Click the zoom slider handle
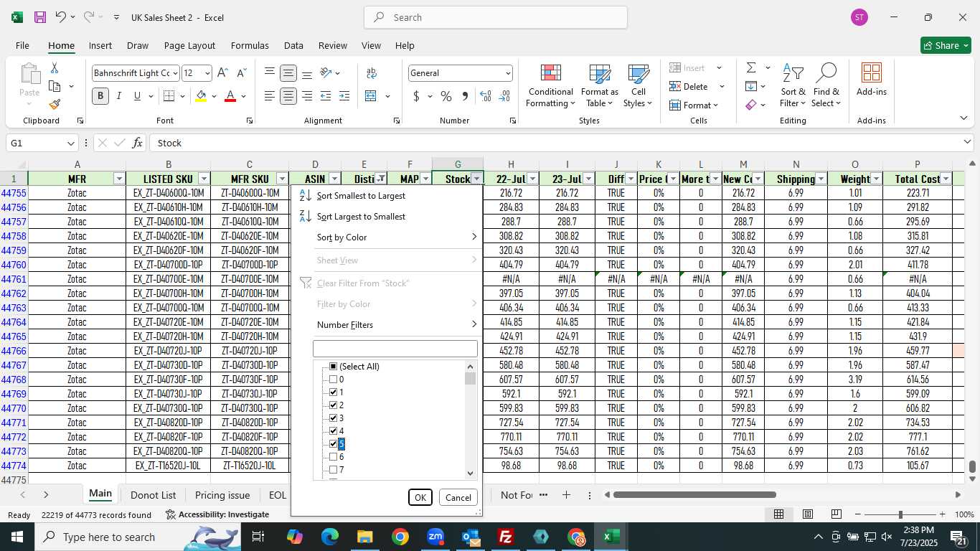980x551 pixels. (x=900, y=514)
